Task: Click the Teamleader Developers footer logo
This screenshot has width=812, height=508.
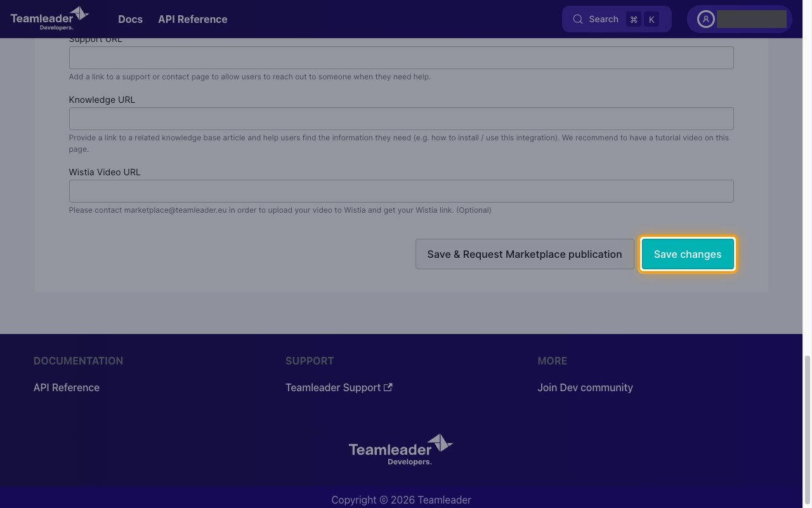Action: coord(401,450)
